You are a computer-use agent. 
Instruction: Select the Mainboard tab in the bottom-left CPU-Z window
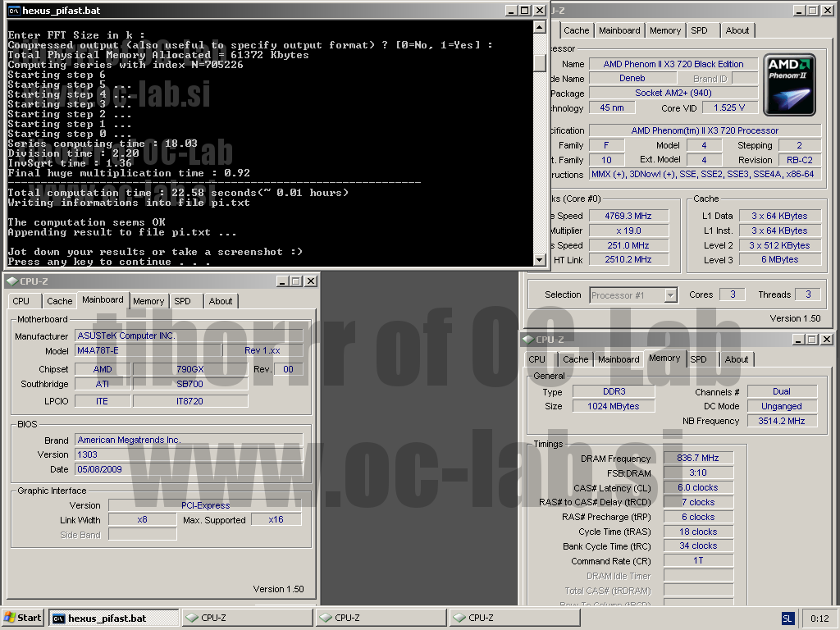tap(103, 299)
